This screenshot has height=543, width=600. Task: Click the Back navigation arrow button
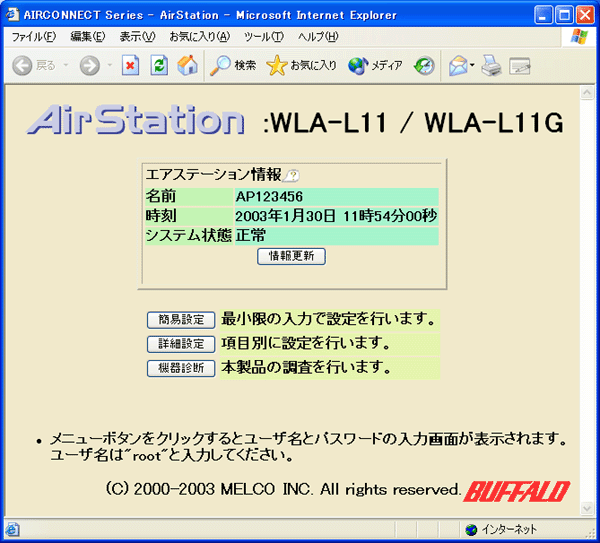pyautogui.click(x=23, y=66)
